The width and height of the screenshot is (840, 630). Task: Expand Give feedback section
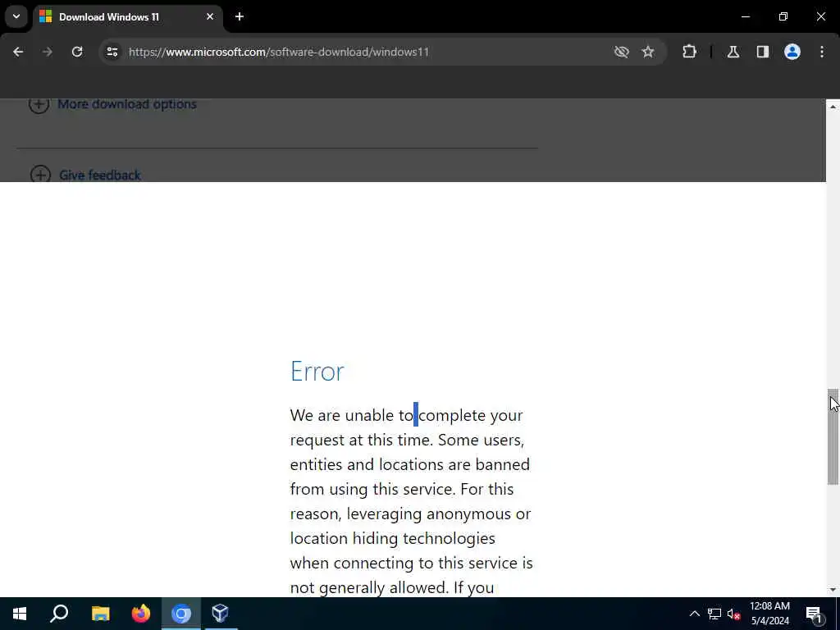pyautogui.click(x=85, y=175)
